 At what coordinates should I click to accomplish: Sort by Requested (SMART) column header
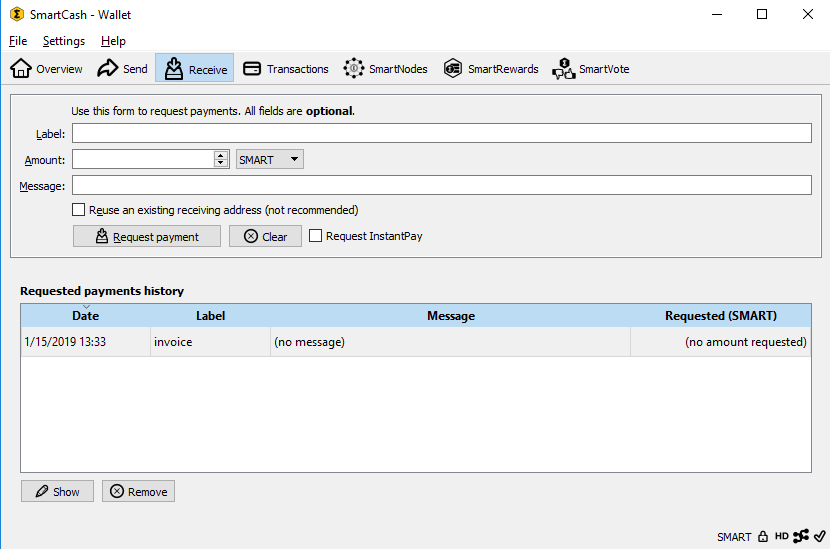(x=720, y=316)
